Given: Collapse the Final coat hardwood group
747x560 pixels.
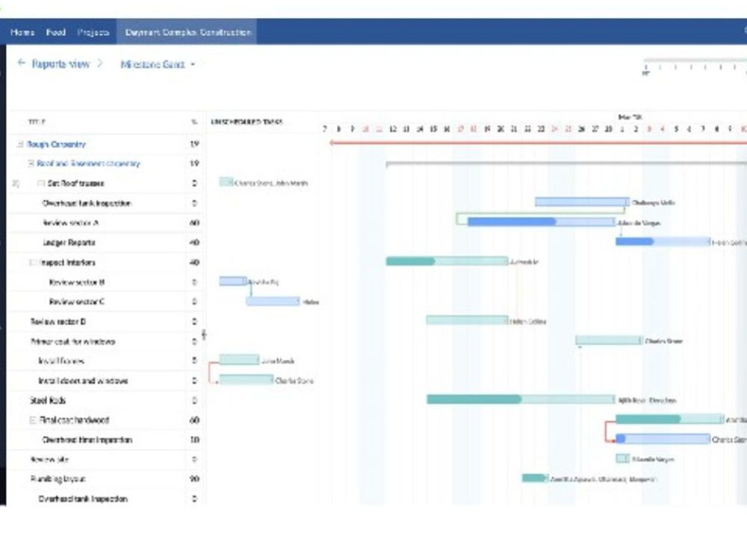Looking at the screenshot, I should coord(33,420).
